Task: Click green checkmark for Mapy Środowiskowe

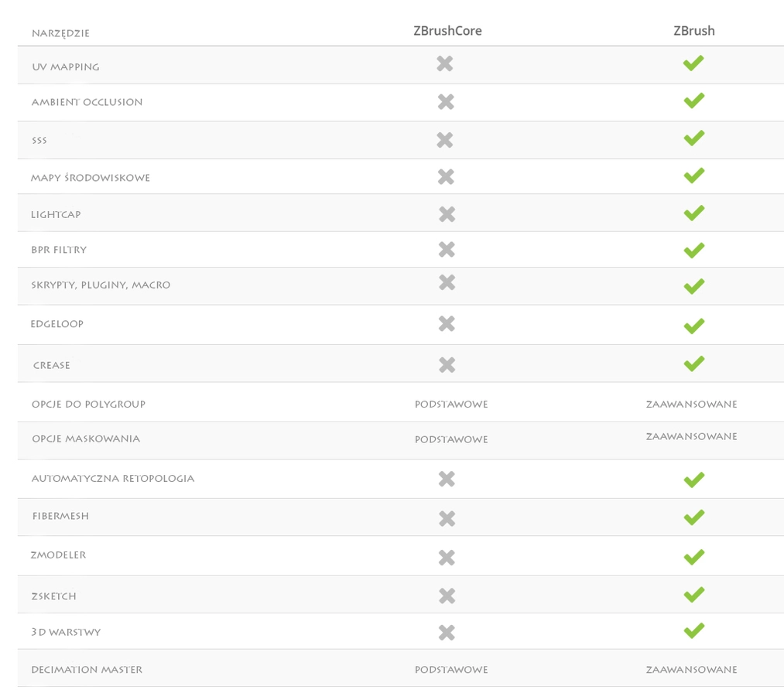Action: [694, 176]
